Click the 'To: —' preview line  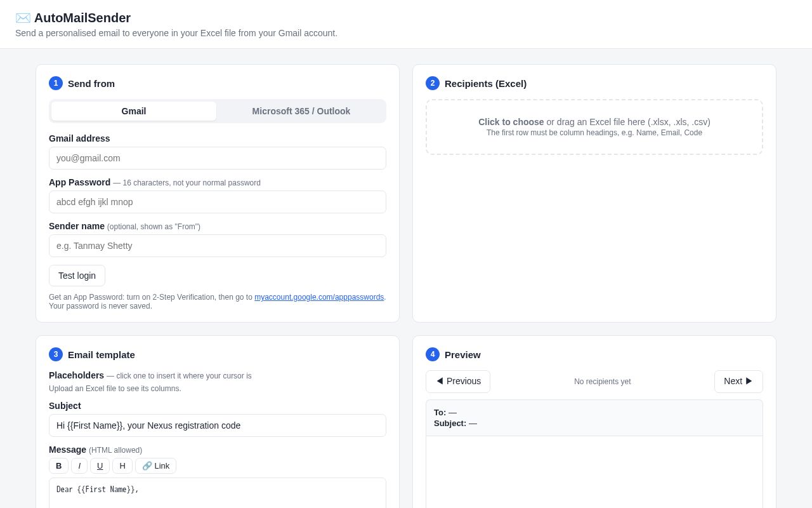[x=445, y=412]
